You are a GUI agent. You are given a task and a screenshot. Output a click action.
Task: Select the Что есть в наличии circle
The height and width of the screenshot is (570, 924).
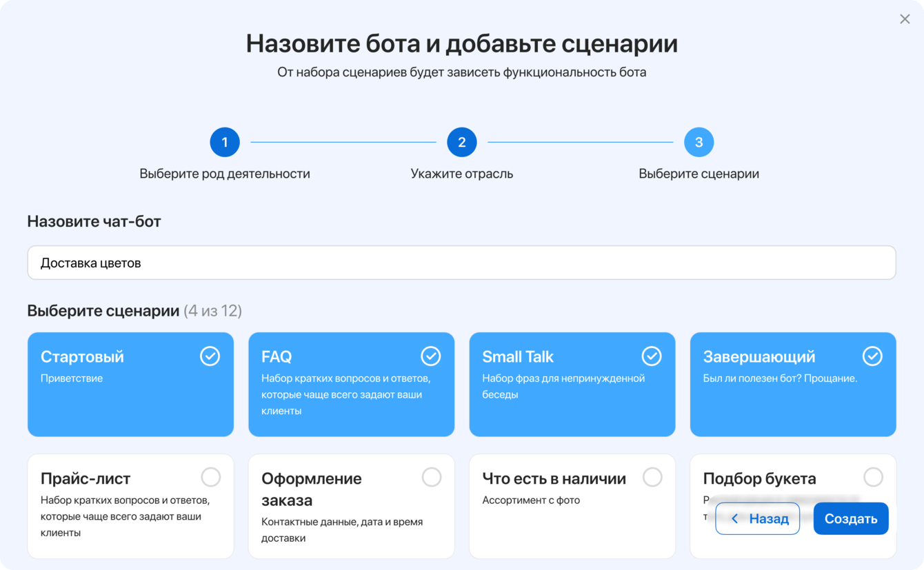(x=652, y=477)
